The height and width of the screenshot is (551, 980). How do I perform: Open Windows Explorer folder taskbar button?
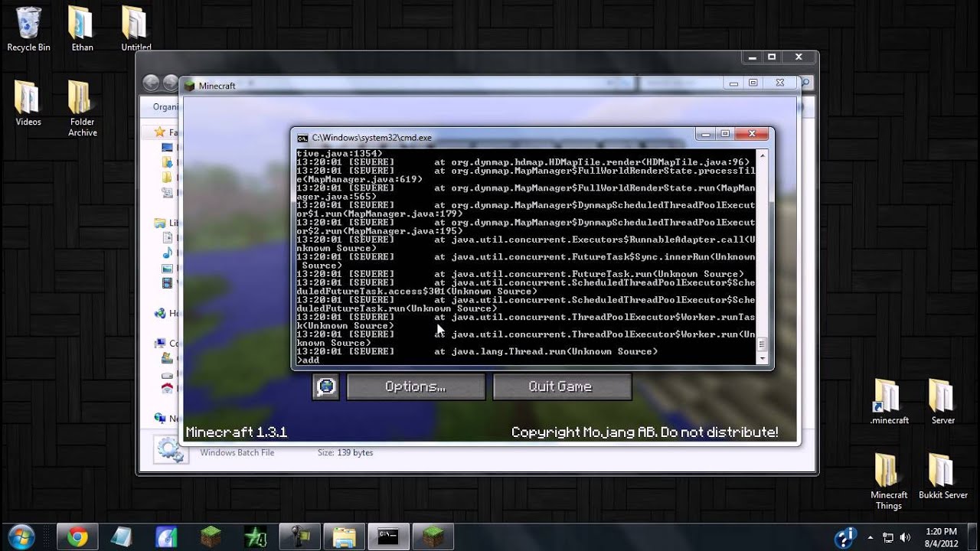345,536
